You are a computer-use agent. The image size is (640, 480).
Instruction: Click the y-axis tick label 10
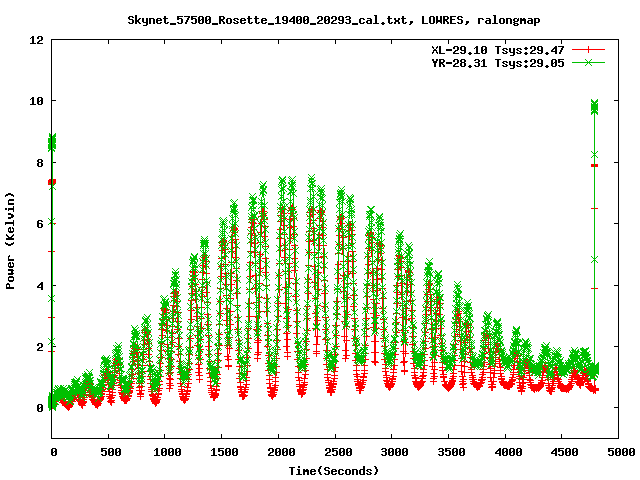pos(36,101)
